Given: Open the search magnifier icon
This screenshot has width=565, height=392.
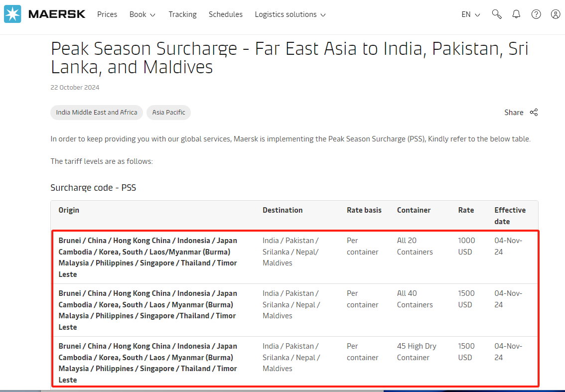Looking at the screenshot, I should tap(496, 14).
